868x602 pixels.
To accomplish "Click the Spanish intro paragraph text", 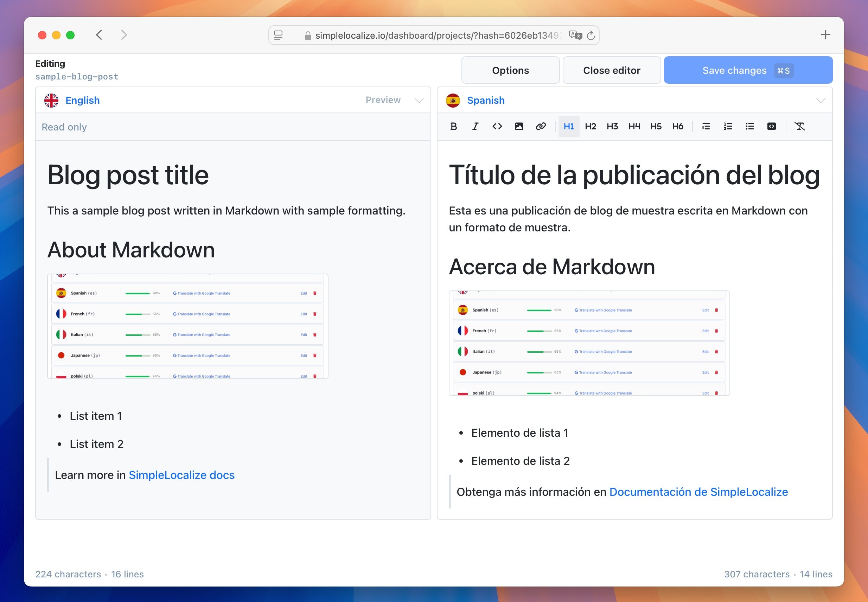I will (628, 219).
